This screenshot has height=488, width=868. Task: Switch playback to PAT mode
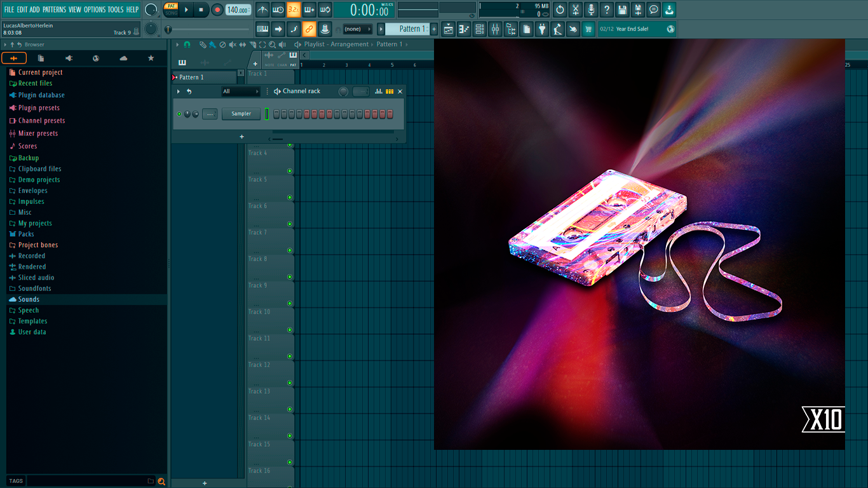click(171, 6)
